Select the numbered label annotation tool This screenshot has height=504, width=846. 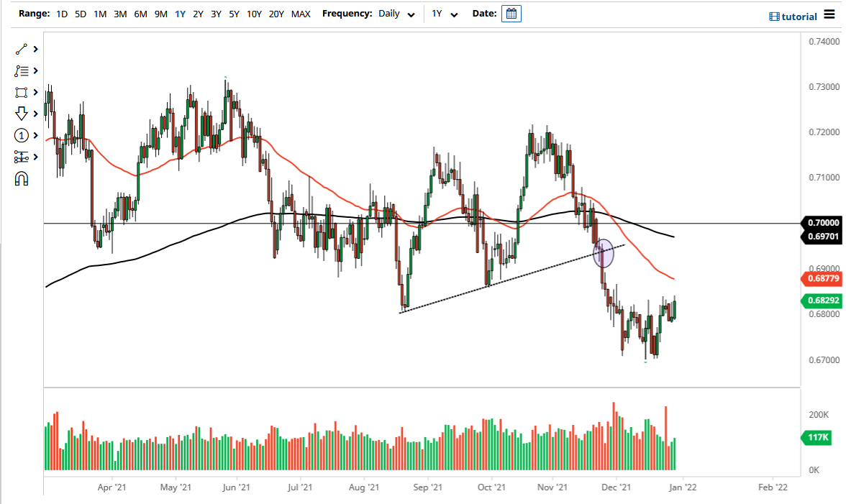click(21, 135)
